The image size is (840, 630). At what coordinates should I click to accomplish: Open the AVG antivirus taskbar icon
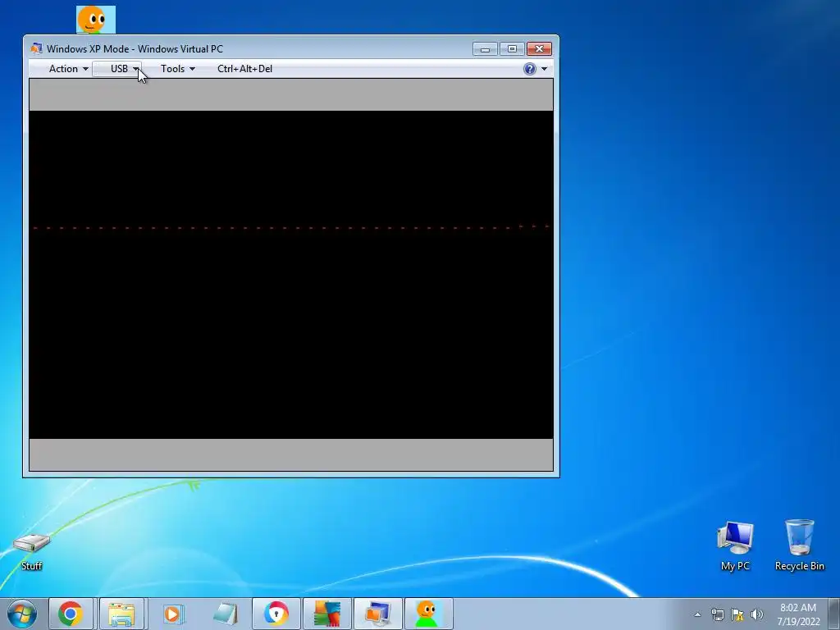(x=326, y=614)
